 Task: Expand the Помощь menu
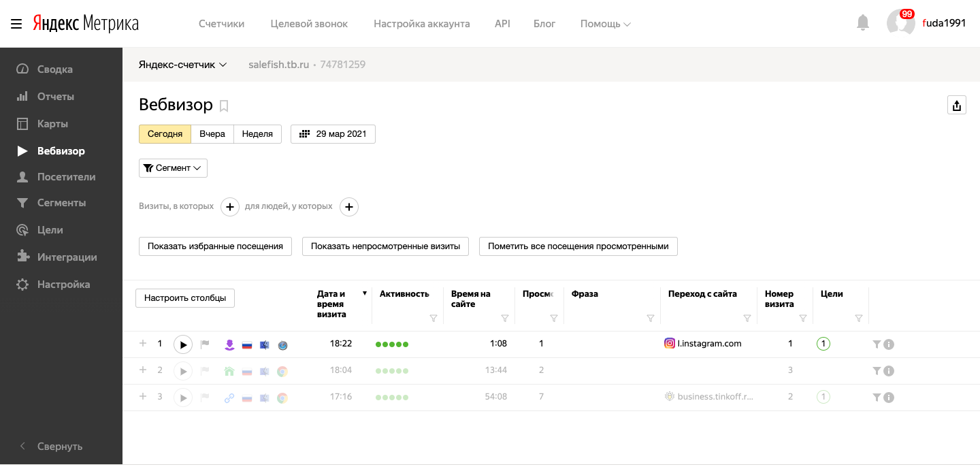click(605, 24)
